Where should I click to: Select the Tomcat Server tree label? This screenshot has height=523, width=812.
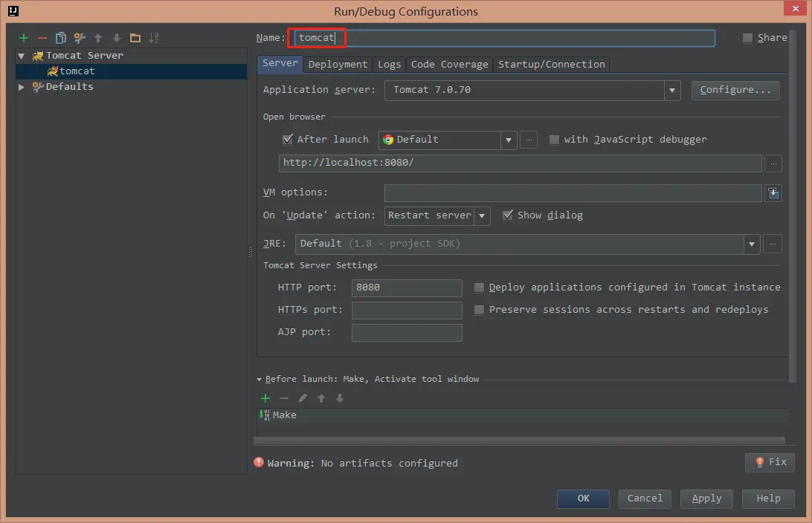click(x=85, y=56)
